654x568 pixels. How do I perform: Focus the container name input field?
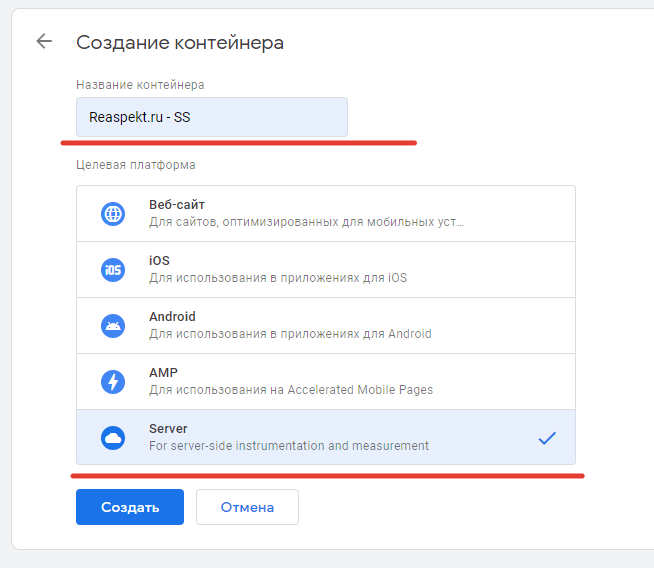(x=212, y=117)
